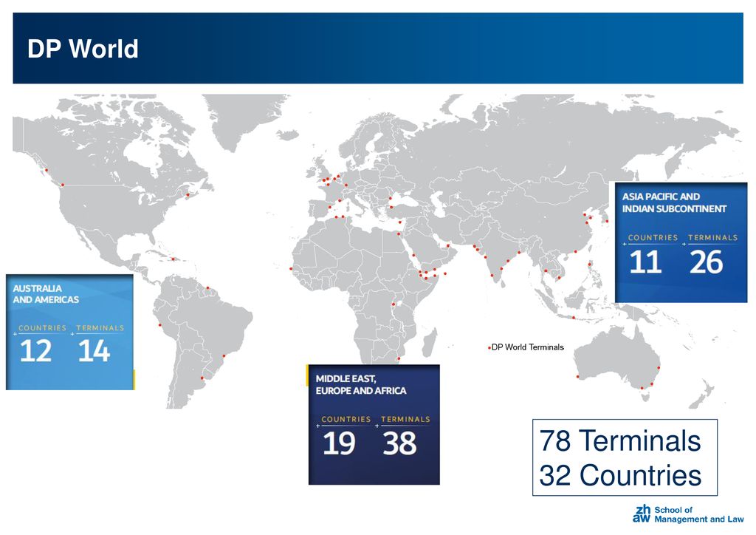Click the COUNTRIES label in Australia and Americas box
This screenshot has width=756, height=535.
pos(42,328)
